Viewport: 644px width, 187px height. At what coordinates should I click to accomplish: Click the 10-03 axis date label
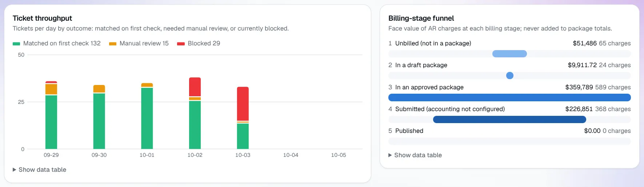click(x=243, y=155)
